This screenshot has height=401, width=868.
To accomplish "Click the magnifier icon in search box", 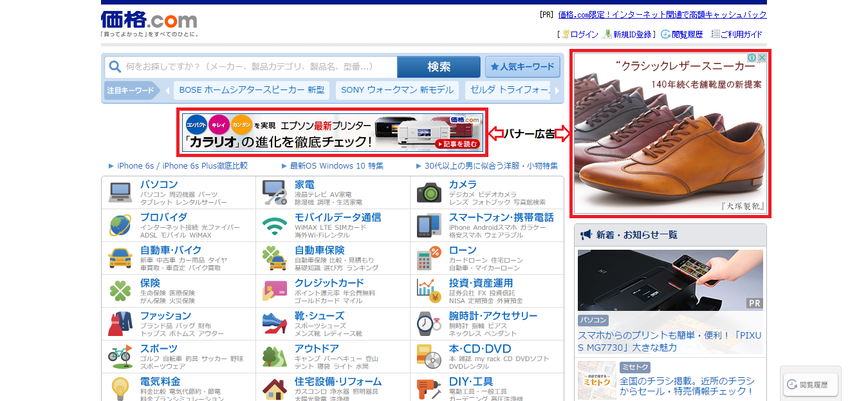I will pyautogui.click(x=115, y=66).
